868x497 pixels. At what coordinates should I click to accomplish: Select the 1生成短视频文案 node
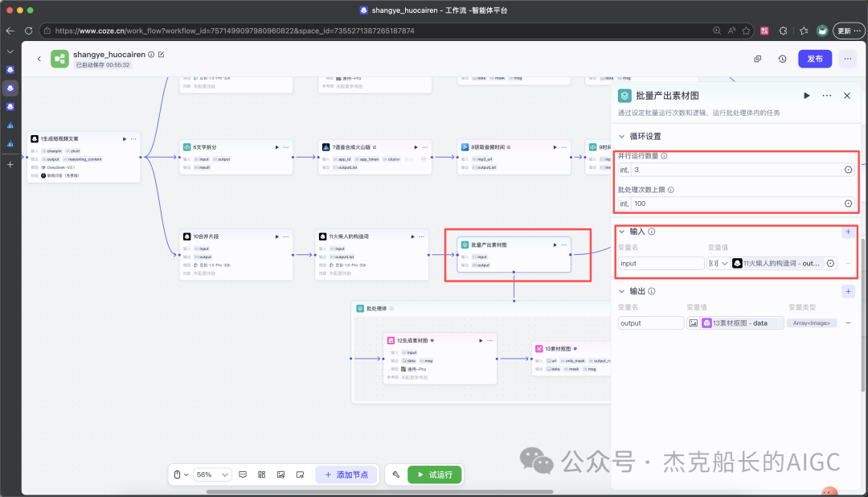pyautogui.click(x=84, y=158)
